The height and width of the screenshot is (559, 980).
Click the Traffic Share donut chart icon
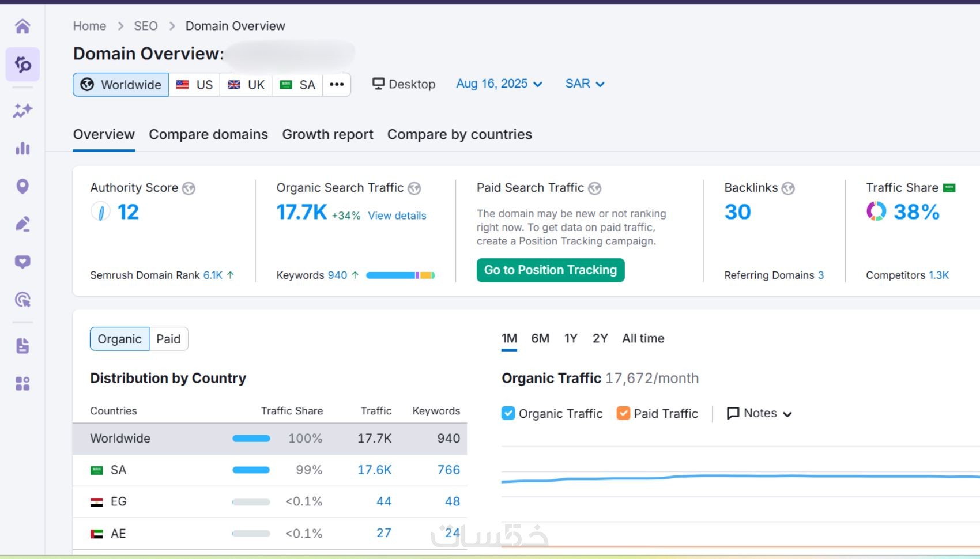pos(876,211)
